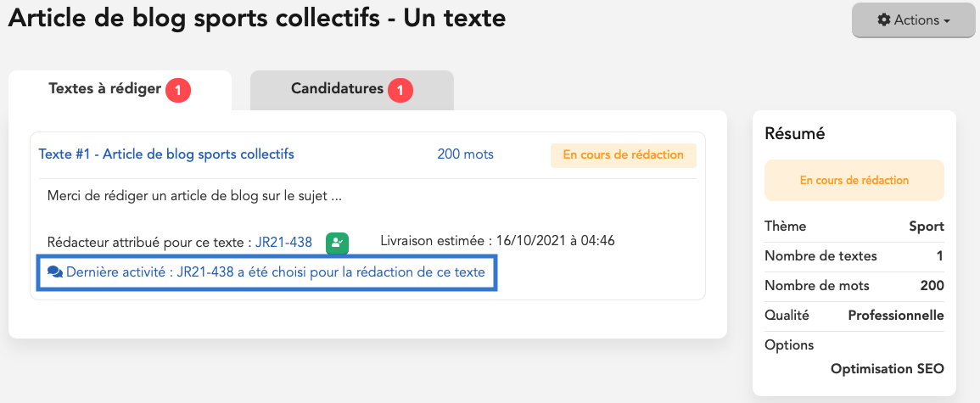Viewport: 980px width, 403px height.
Task: Open the Actions dropdown menu
Action: (913, 20)
